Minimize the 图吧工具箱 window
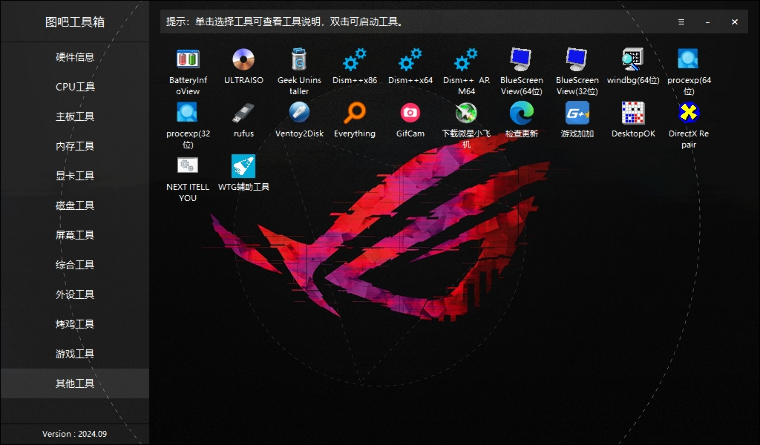 [x=708, y=21]
